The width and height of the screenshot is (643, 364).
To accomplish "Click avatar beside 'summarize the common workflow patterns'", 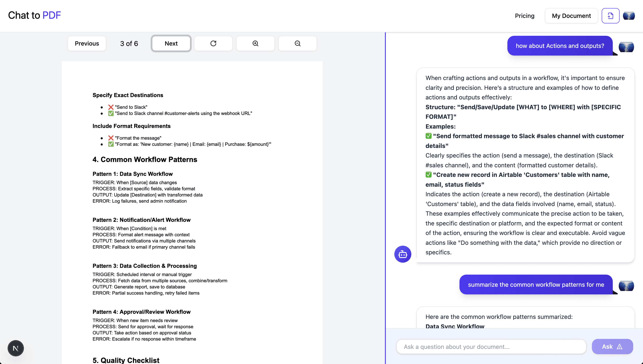I will (626, 286).
